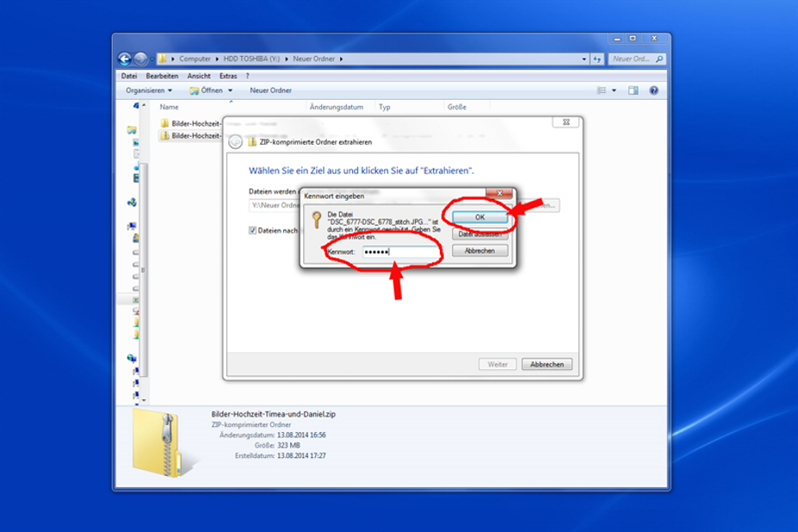This screenshot has height=532, width=798.
Task: Click the Neuer Ordner toolbar button
Action: [x=270, y=90]
